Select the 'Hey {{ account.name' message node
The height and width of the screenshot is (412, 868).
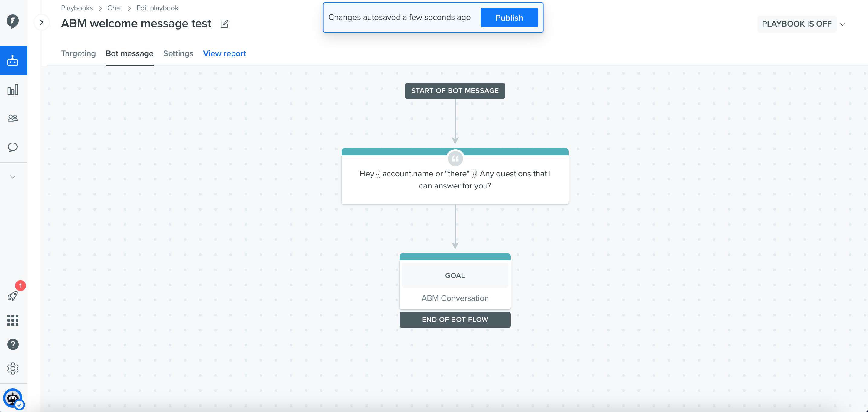[x=455, y=176]
